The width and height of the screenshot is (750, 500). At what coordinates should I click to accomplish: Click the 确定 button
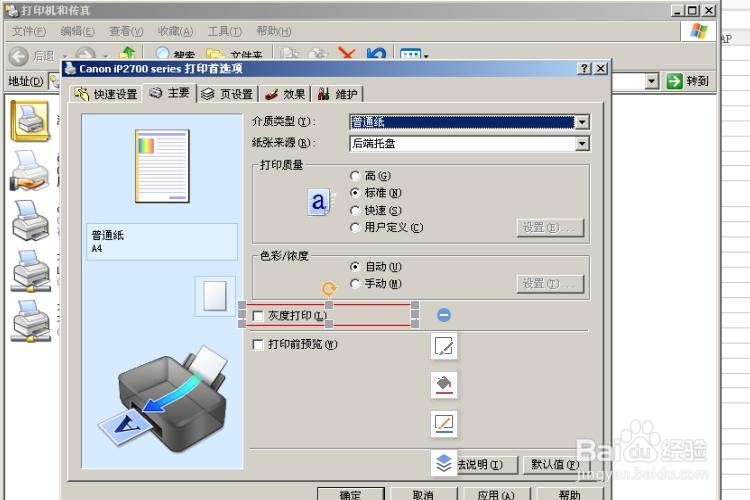tap(351, 494)
